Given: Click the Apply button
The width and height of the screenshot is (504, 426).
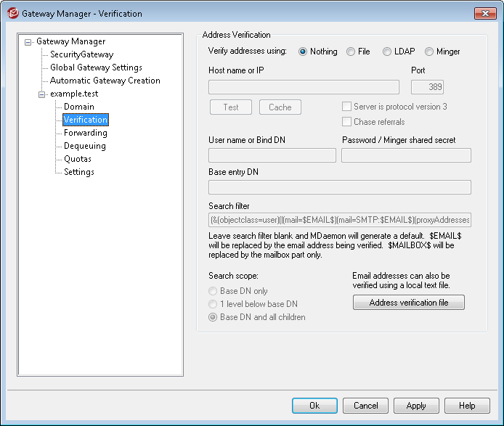Looking at the screenshot, I should click(x=416, y=406).
